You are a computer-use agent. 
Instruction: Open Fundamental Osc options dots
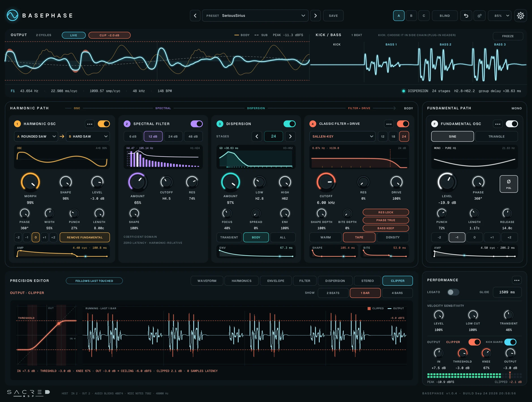[x=498, y=124]
